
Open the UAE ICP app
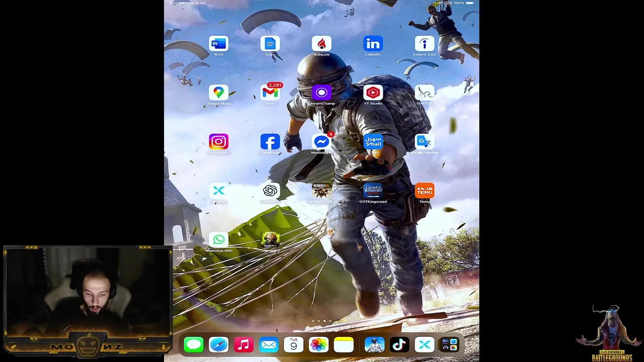pyautogui.click(x=425, y=93)
